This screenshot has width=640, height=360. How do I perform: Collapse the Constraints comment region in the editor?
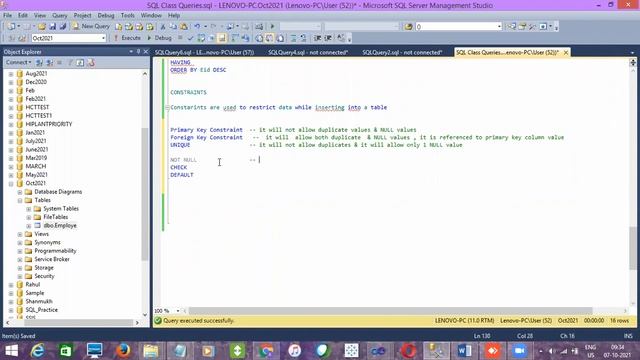pos(167,107)
